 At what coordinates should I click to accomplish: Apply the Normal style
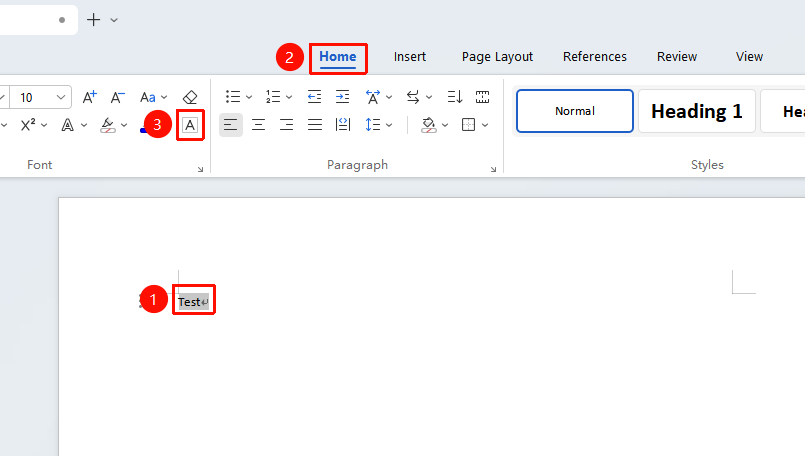coord(574,111)
